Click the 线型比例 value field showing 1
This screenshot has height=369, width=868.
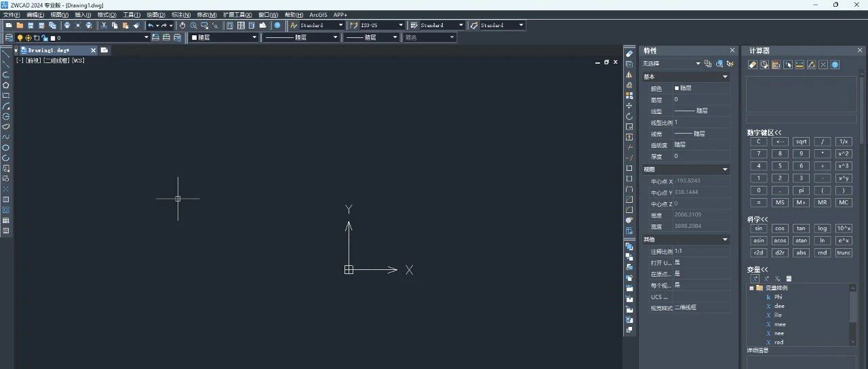click(x=701, y=123)
